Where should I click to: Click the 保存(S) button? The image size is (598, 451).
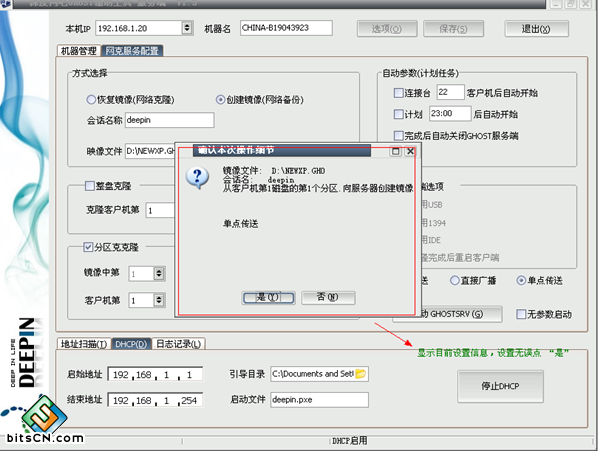(453, 29)
